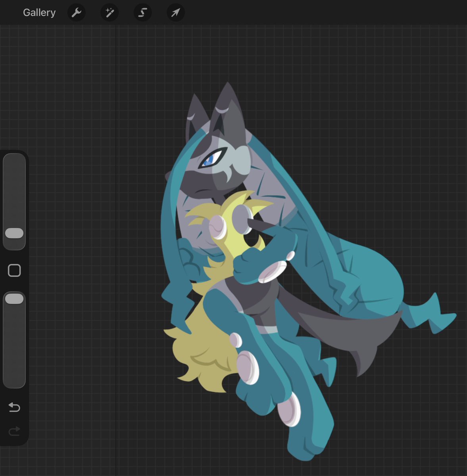Open the Actions wrench menu
Screen dimensions: 467x476
point(76,13)
